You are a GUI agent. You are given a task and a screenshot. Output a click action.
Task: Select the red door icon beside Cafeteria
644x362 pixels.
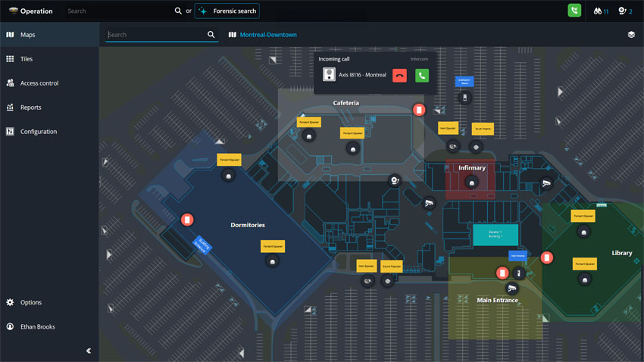coord(419,110)
